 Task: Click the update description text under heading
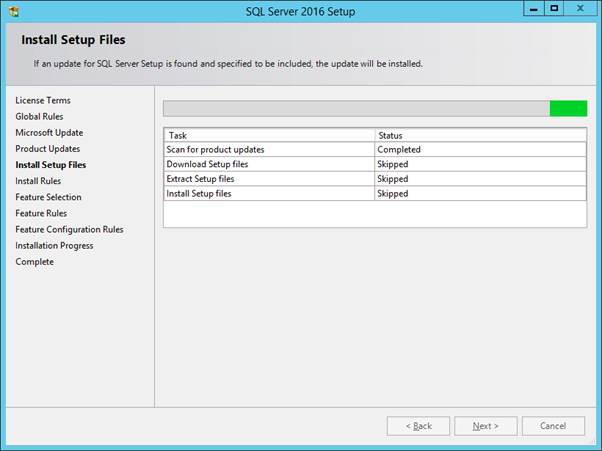(x=228, y=64)
